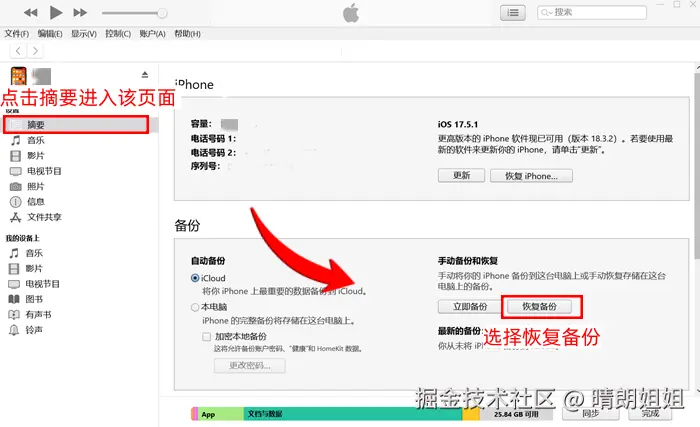Click the 电话号码 1: label
The height and width of the screenshot is (427, 700).
click(213, 138)
